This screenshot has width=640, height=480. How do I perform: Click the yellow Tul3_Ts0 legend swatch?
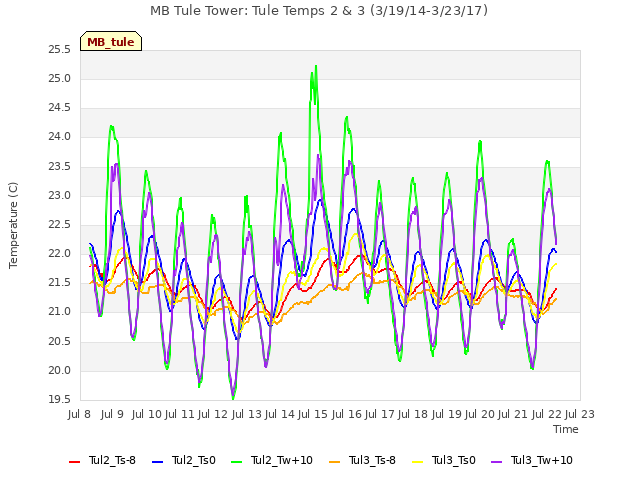[418, 462]
